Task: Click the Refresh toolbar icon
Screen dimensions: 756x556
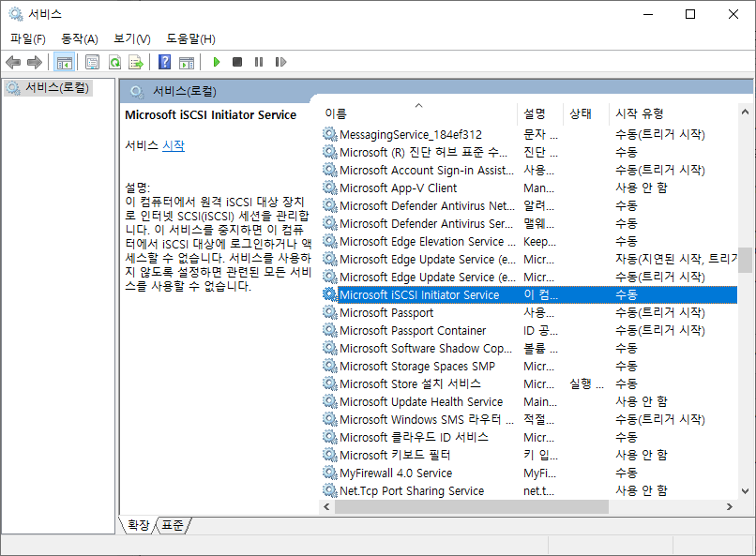Action: (114, 62)
